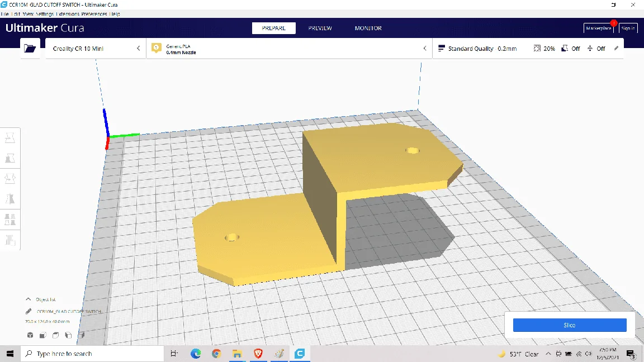This screenshot has height=362, width=644.
Task: Open the Marketplace
Action: click(x=598, y=28)
